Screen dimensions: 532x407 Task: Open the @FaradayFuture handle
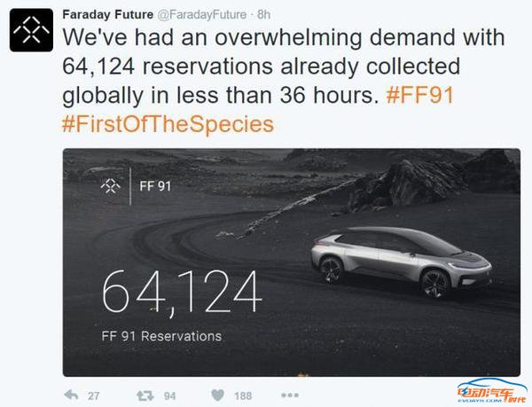(201, 14)
